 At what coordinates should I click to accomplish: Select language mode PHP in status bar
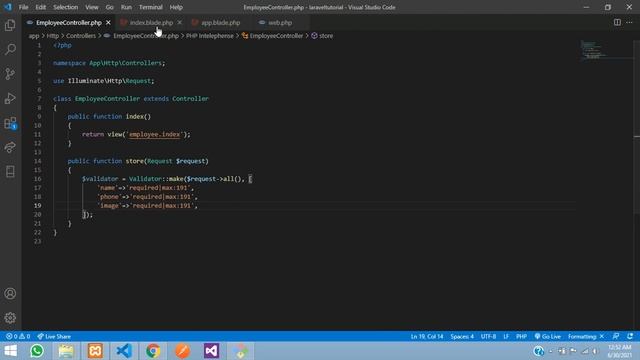521,336
